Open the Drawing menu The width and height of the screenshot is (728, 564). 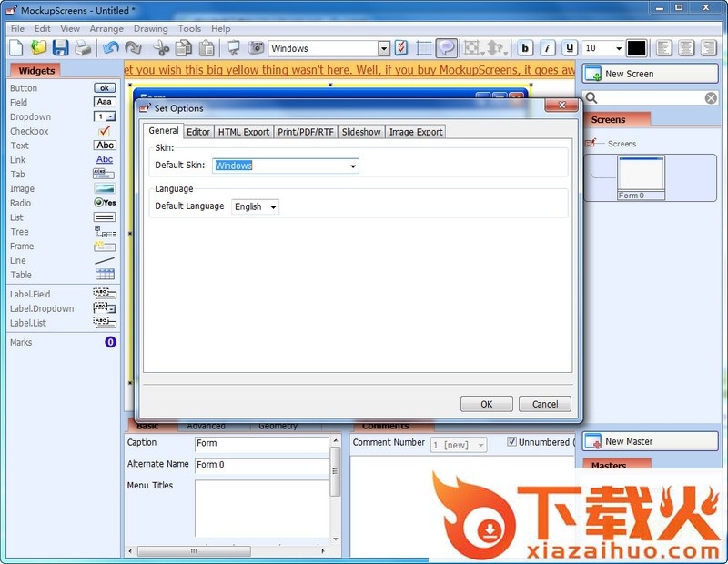(150, 29)
